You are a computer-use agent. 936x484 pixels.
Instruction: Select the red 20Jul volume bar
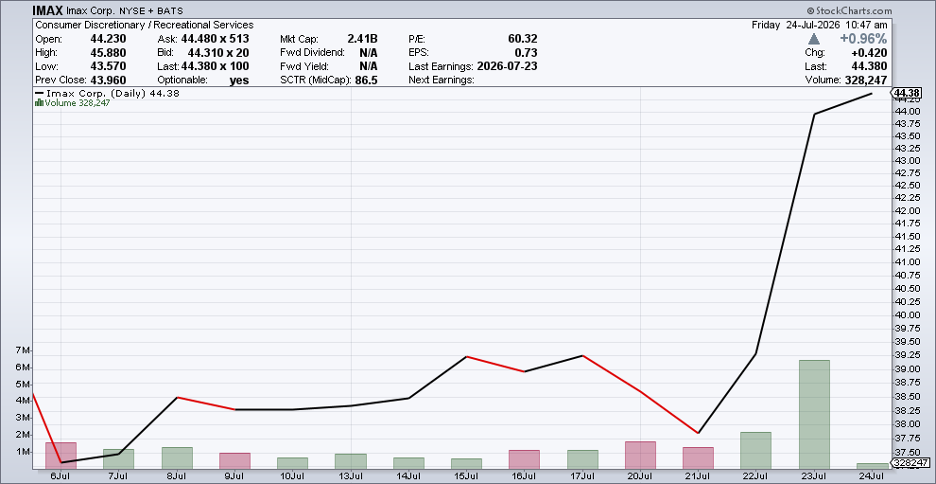pos(641,456)
